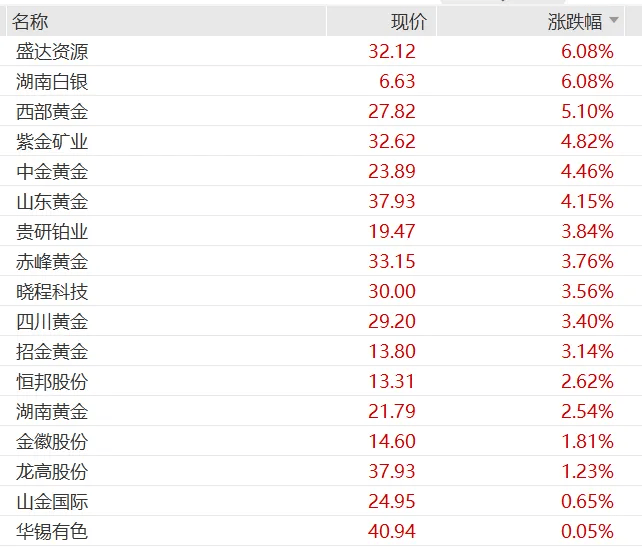Select 山东黄金 stock entry
The height and width of the screenshot is (554, 642).
52,201
